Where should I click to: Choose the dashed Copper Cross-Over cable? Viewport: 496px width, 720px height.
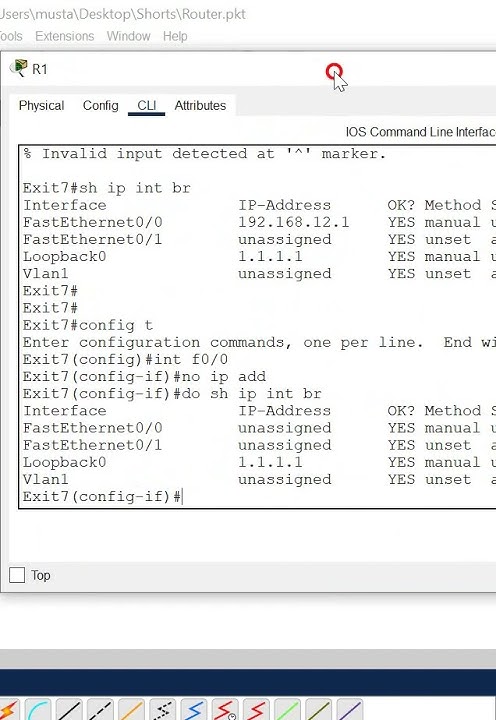pyautogui.click(x=100, y=710)
